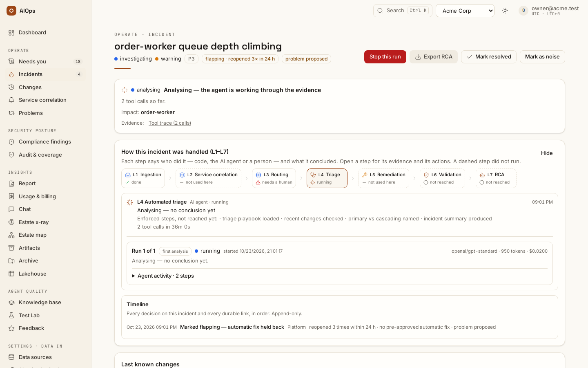Select the L7 RCA step
This screenshot has width=588, height=368.
pos(496,178)
